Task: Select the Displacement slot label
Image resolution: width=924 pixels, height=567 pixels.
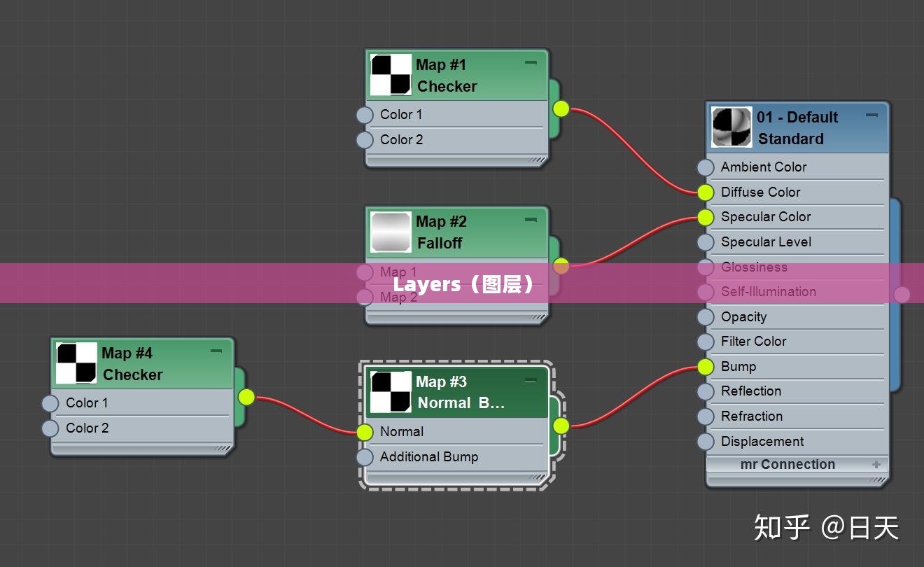Action: pyautogui.click(x=762, y=442)
